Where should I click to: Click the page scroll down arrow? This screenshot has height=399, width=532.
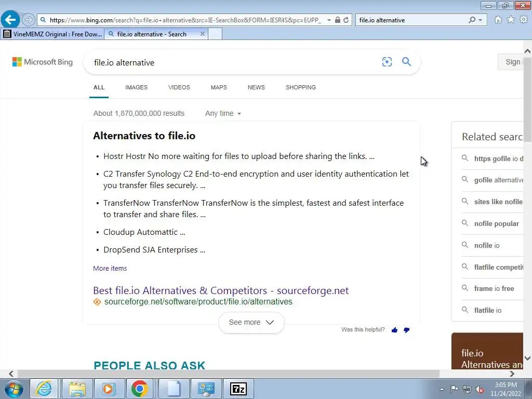click(528, 358)
